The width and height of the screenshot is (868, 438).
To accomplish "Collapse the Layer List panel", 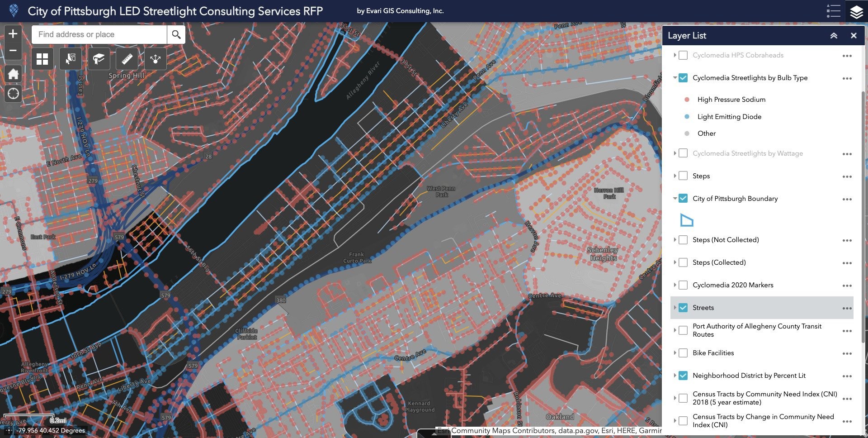I will (834, 35).
